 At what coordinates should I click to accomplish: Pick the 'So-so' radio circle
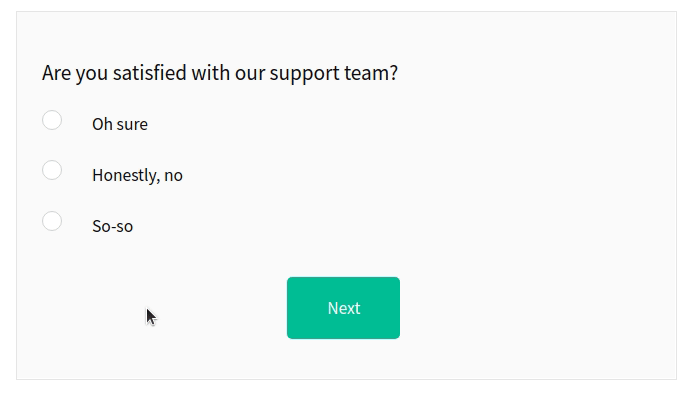(x=52, y=221)
